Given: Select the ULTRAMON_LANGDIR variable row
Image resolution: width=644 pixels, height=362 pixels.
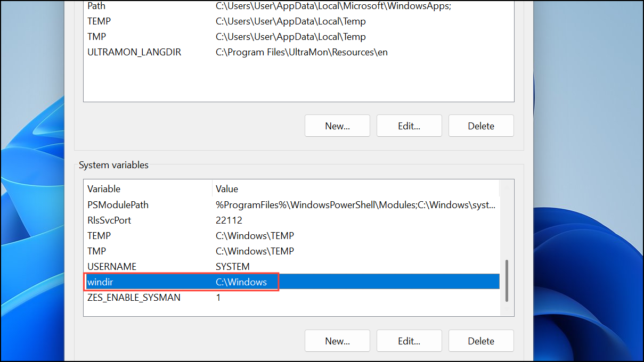Looking at the screenshot, I should 298,53.
